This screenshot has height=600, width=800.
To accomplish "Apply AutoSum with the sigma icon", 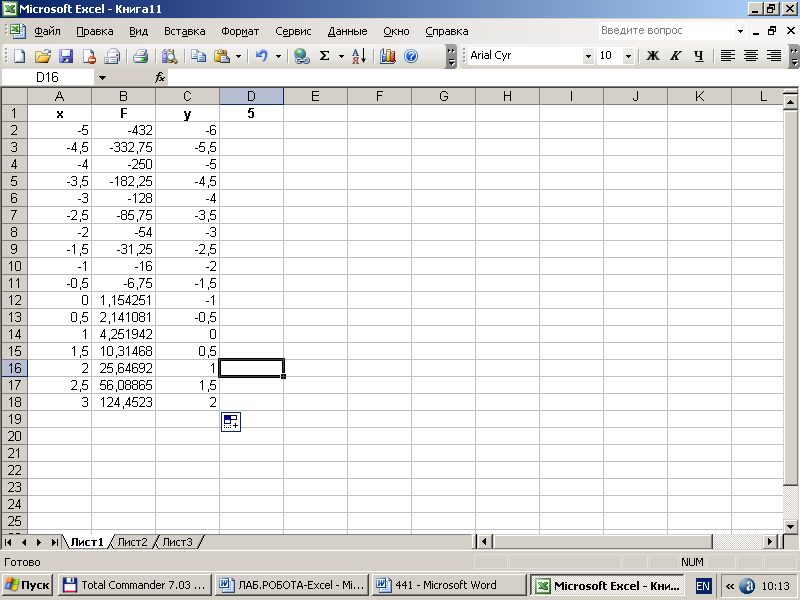I will [x=324, y=56].
